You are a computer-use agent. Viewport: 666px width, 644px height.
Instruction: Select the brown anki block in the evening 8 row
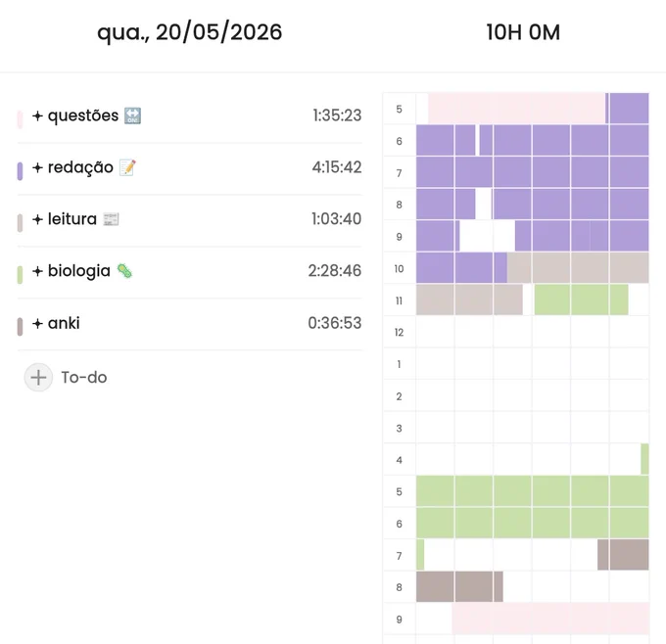459,586
